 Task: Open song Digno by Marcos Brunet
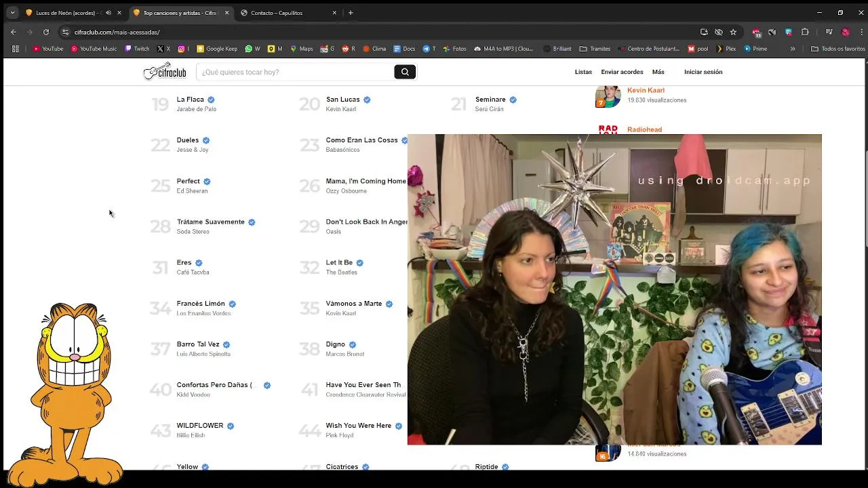point(335,344)
